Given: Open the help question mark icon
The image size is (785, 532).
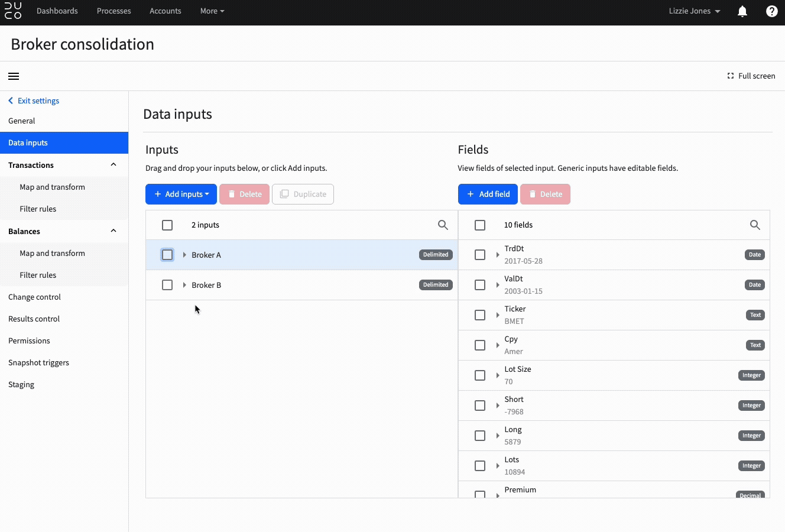Looking at the screenshot, I should tap(771, 11).
